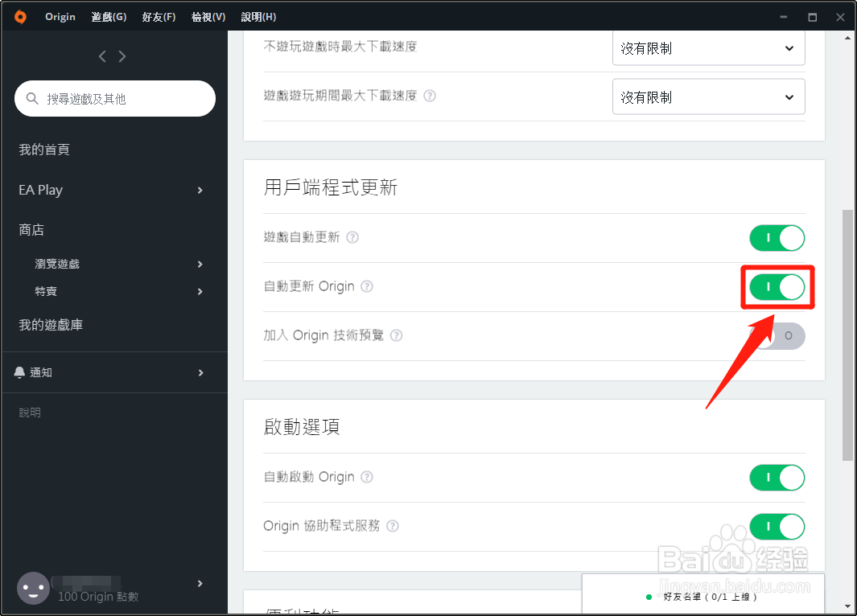Toggle Origin 協助程式服務 switch

click(x=777, y=527)
